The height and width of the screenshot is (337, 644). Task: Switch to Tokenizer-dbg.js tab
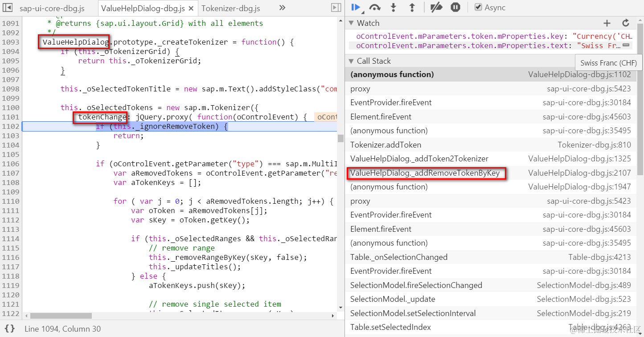230,8
